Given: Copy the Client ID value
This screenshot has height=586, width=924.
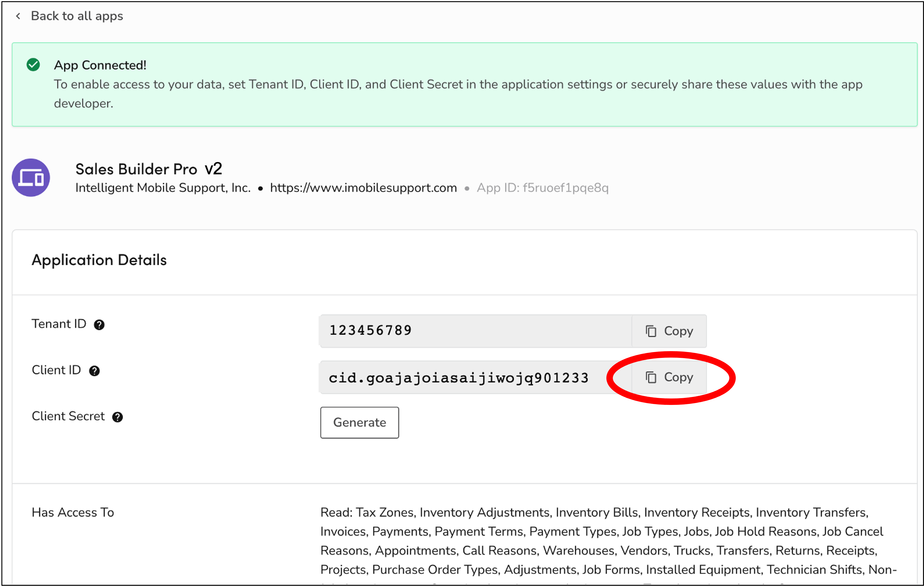Looking at the screenshot, I should click(669, 377).
